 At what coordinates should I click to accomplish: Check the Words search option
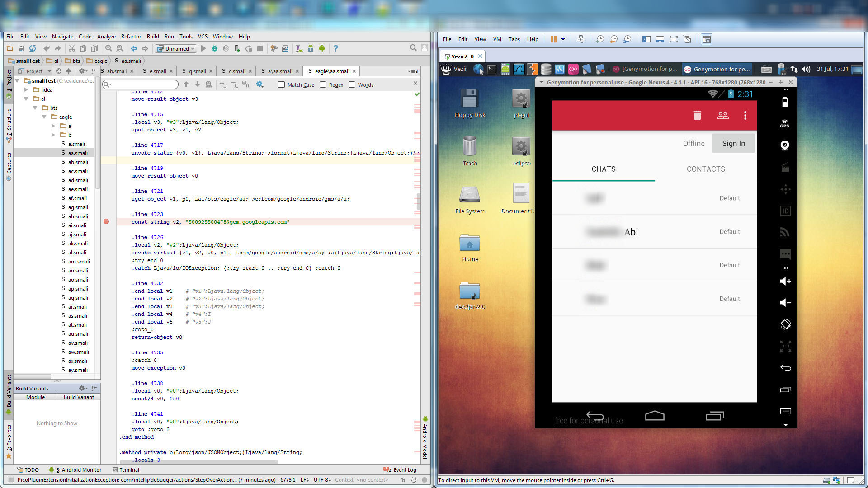(x=352, y=84)
